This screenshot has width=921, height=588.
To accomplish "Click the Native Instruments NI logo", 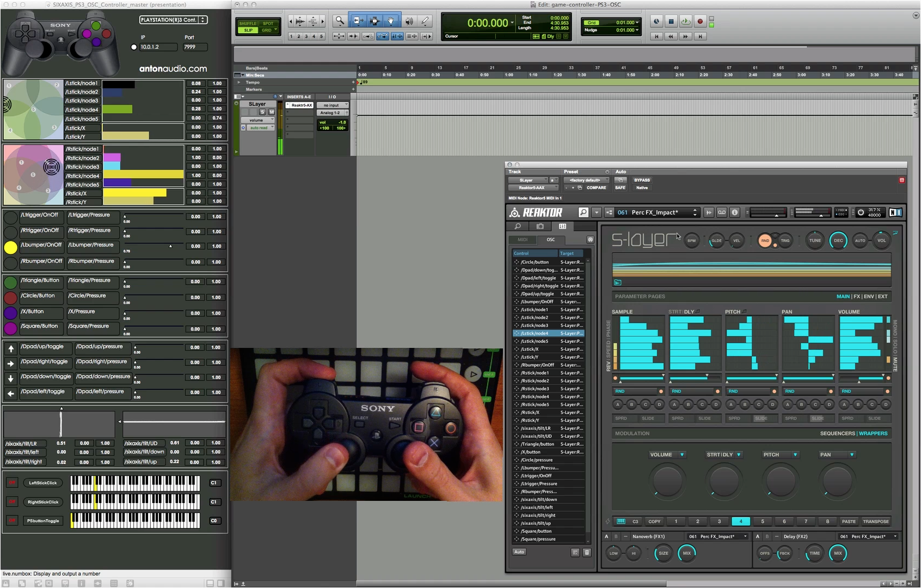I will pyautogui.click(x=895, y=212).
